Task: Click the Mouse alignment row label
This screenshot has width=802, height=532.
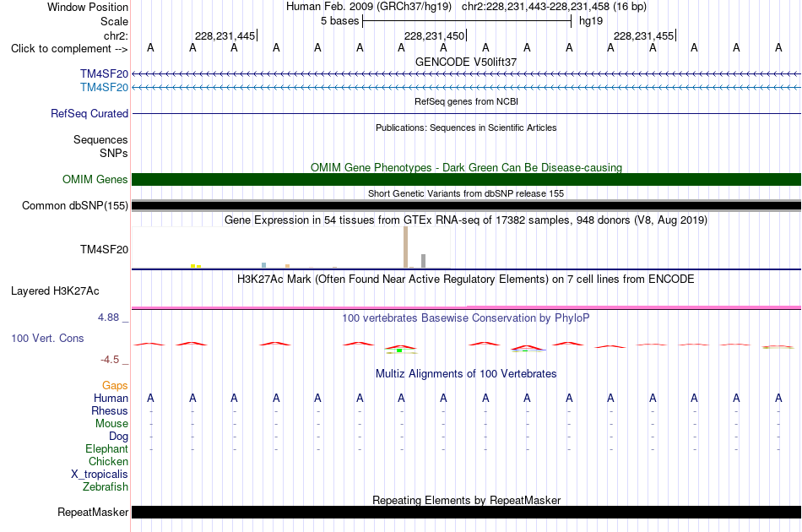Action: click(111, 424)
